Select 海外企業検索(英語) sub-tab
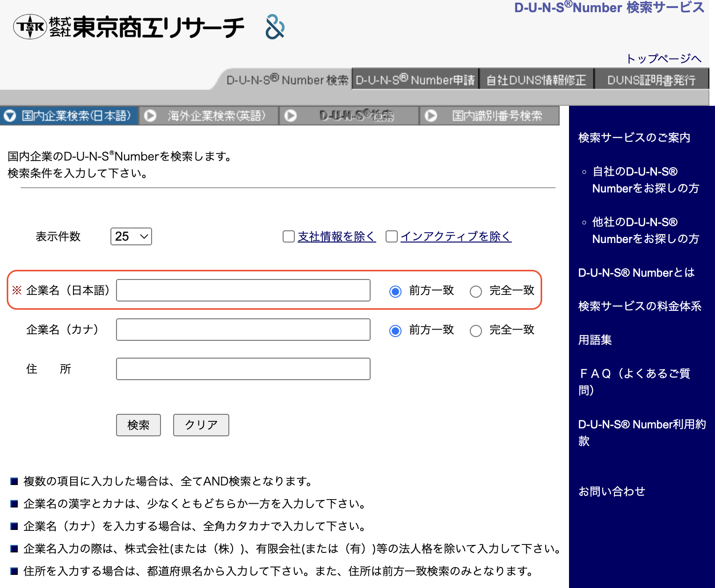The width and height of the screenshot is (715, 588). tap(209, 116)
